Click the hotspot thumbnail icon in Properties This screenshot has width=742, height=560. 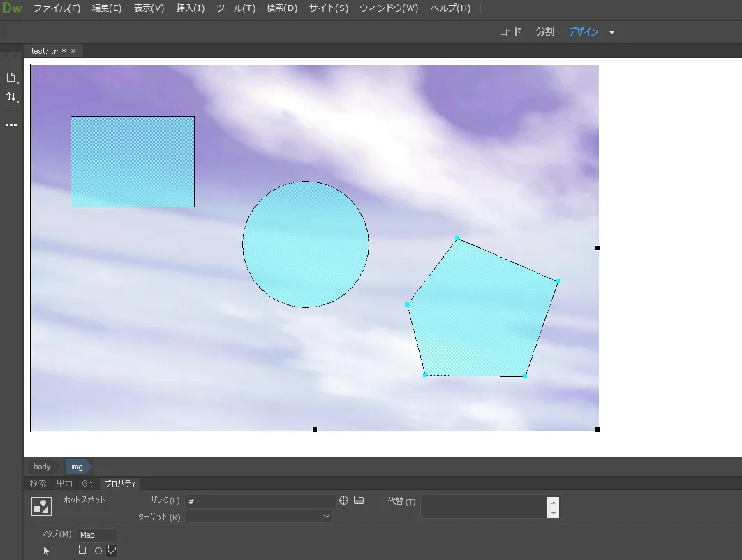(42, 506)
